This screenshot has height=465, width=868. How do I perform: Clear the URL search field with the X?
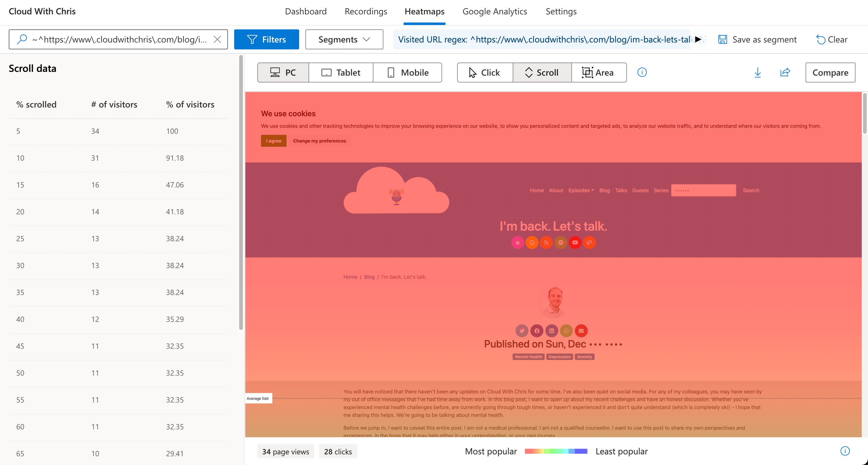tap(217, 39)
